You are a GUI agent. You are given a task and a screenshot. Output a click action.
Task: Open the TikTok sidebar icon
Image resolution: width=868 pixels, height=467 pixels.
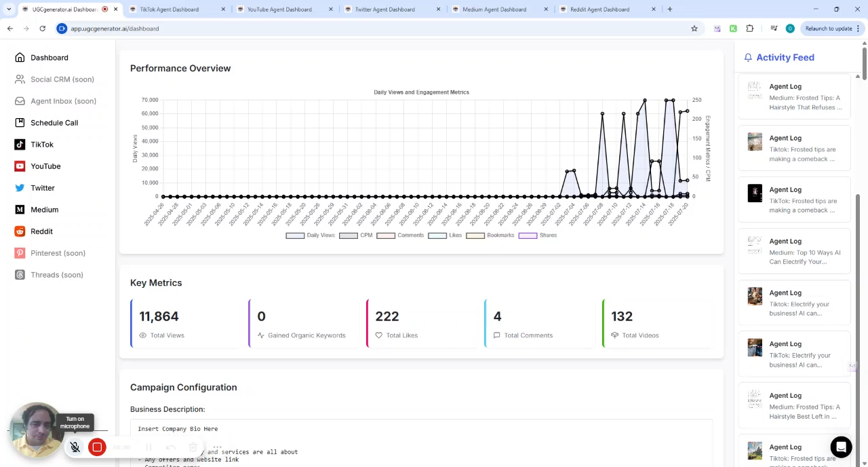pos(20,145)
